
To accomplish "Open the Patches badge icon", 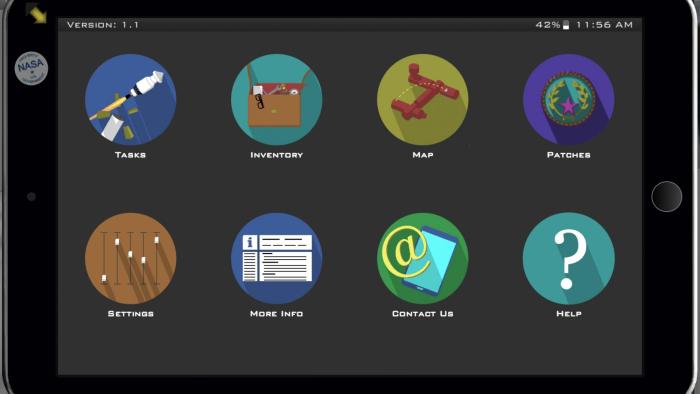I will pyautogui.click(x=568, y=100).
